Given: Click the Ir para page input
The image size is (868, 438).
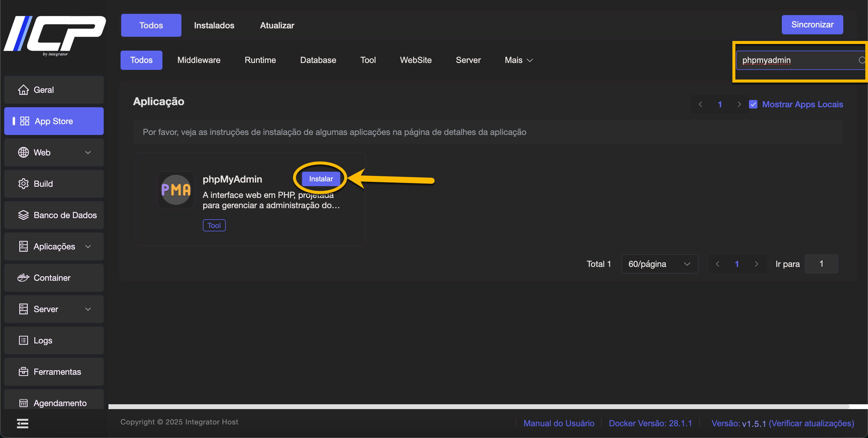Looking at the screenshot, I should coord(821,264).
